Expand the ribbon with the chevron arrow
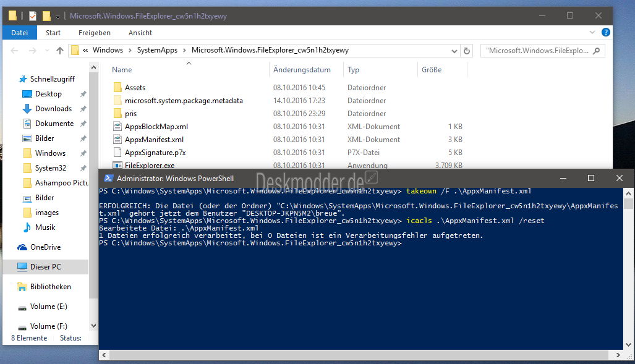This screenshot has width=635, height=364. pyautogui.click(x=592, y=32)
